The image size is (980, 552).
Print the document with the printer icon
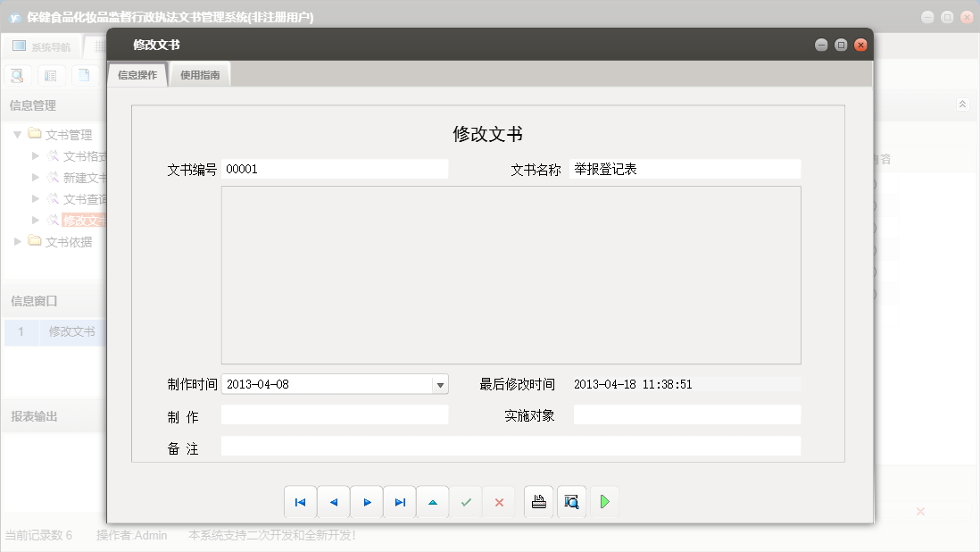[x=538, y=502]
